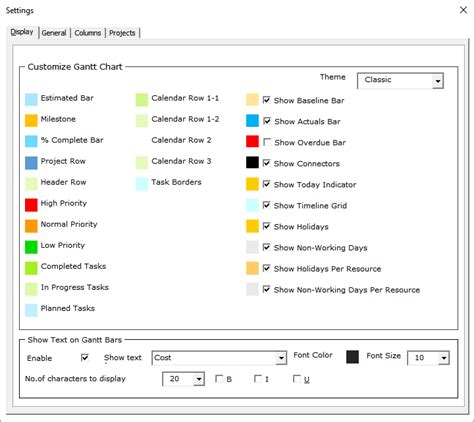The width and height of the screenshot is (474, 422).
Task: Pick the Calendar Row 3 color swatch
Action: (142, 163)
